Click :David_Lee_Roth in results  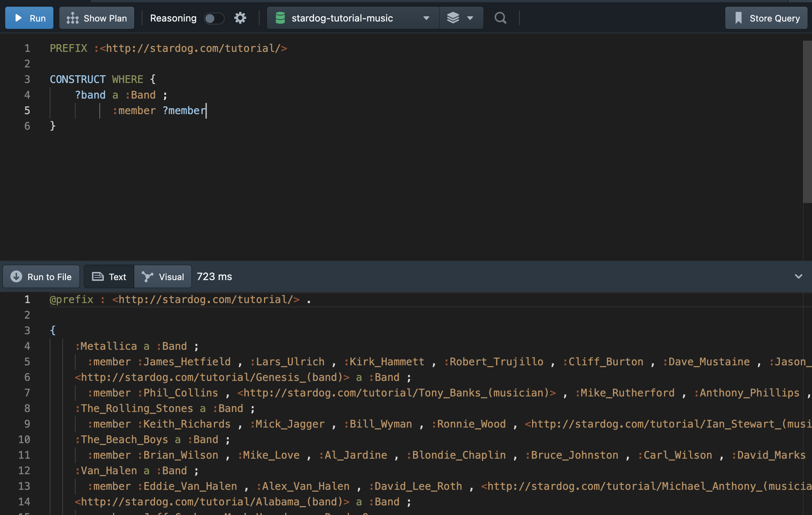pos(416,486)
